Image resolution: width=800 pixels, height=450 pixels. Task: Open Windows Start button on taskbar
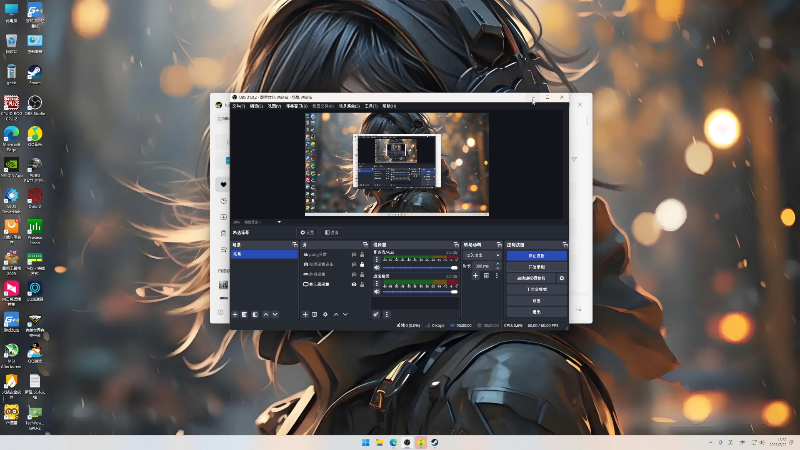tap(365, 442)
